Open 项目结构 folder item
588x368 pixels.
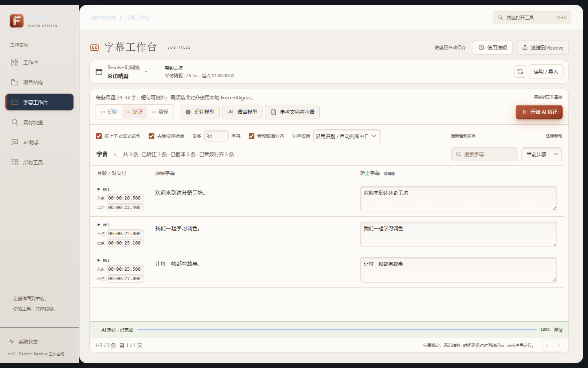pos(39,82)
